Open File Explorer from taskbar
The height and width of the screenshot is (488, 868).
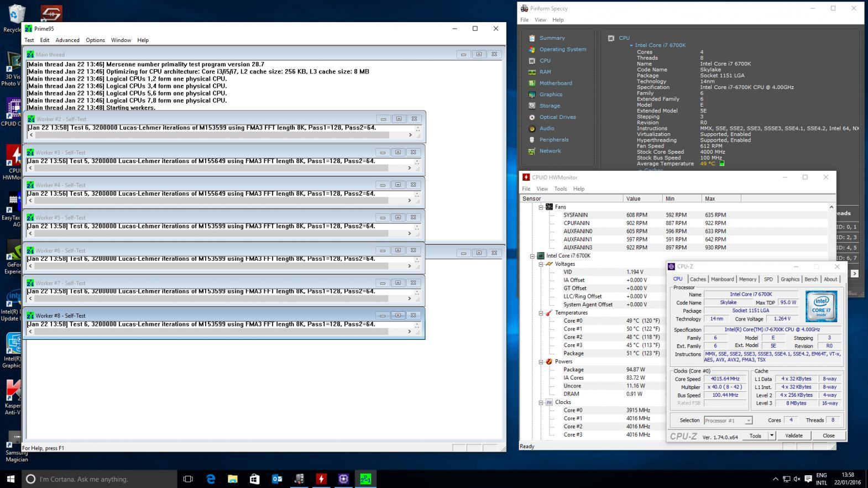(233, 479)
